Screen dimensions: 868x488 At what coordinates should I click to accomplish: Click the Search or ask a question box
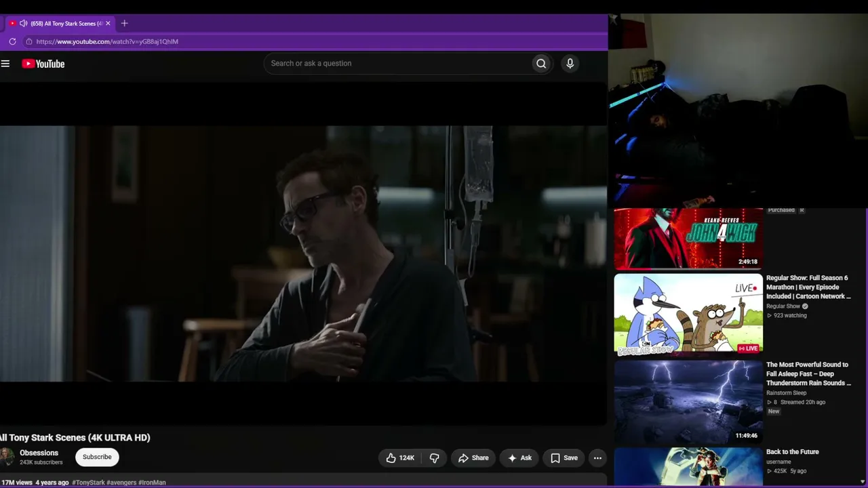[397, 64]
